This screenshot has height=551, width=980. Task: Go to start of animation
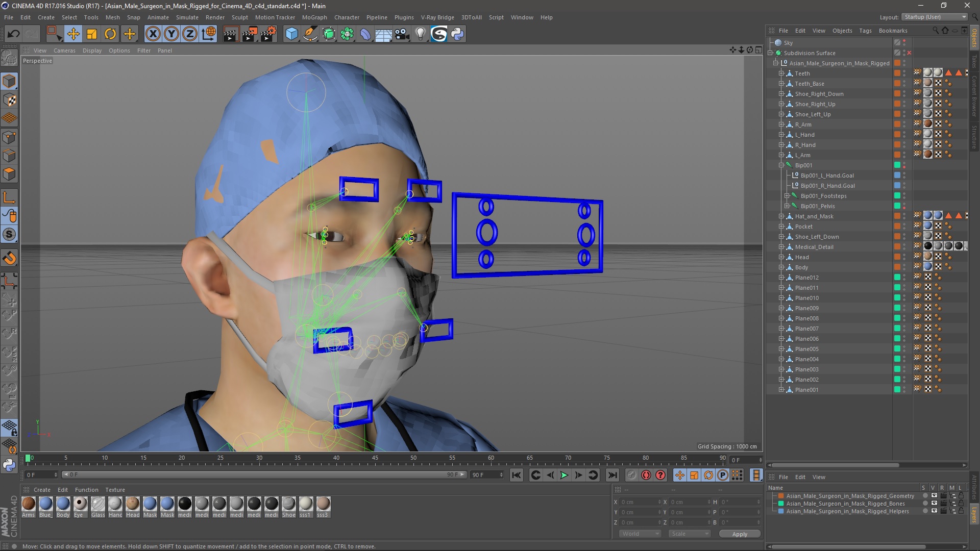pos(517,475)
